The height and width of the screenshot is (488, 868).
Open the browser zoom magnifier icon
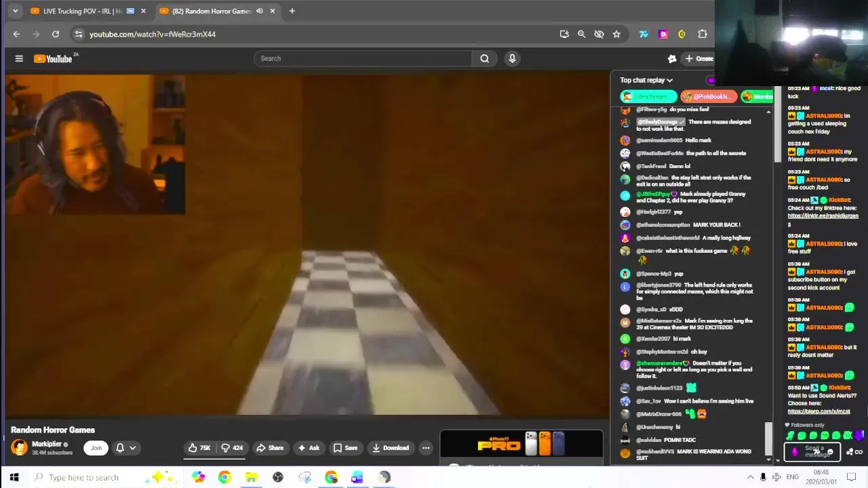click(581, 34)
